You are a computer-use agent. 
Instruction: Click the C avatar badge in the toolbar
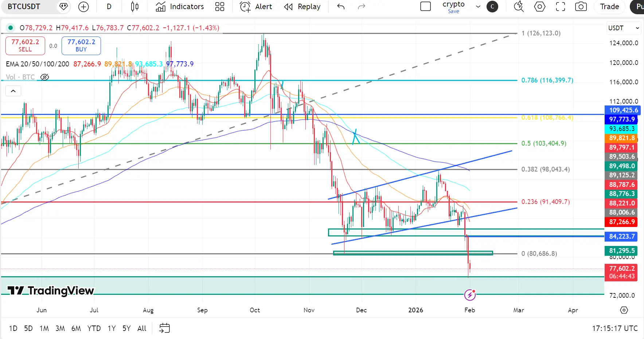[492, 7]
